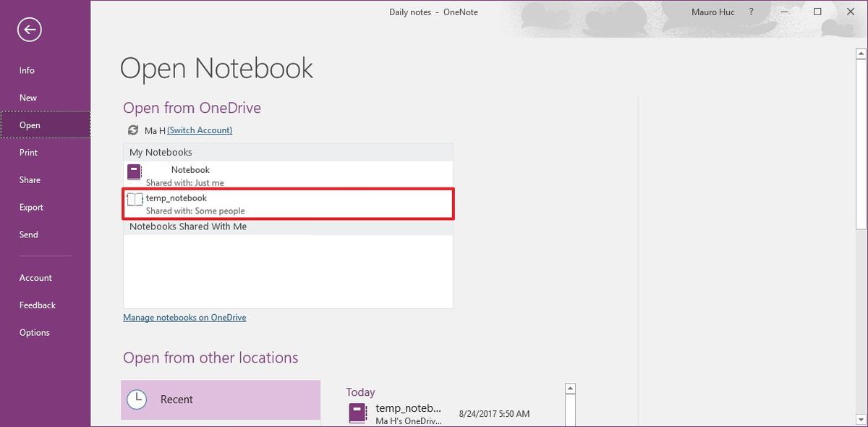Open OneNote Help with the question mark icon

coord(750,12)
